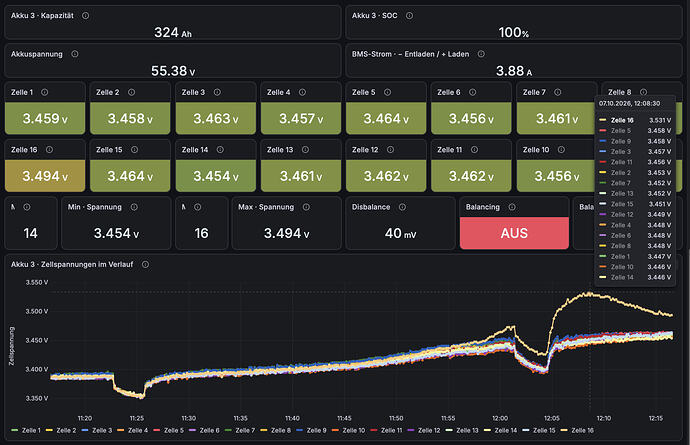Open the Balancing panel info icon
Viewport: 690px width, 445px height.
[512, 207]
